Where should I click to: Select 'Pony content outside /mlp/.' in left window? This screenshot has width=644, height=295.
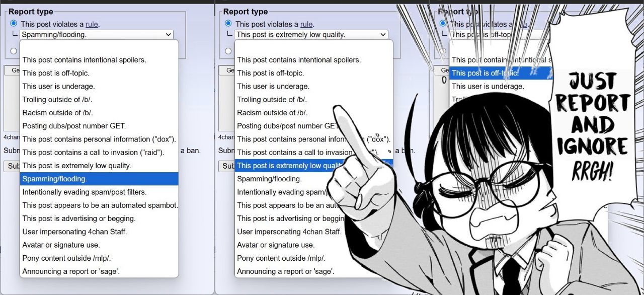tap(99, 258)
